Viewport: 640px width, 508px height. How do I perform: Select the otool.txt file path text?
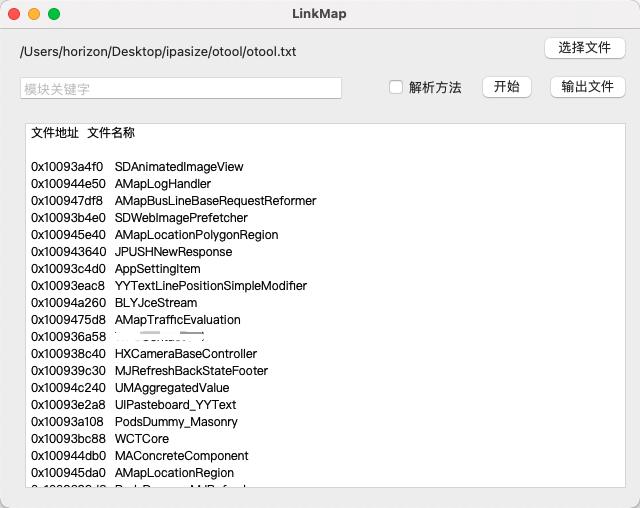[x=158, y=52]
